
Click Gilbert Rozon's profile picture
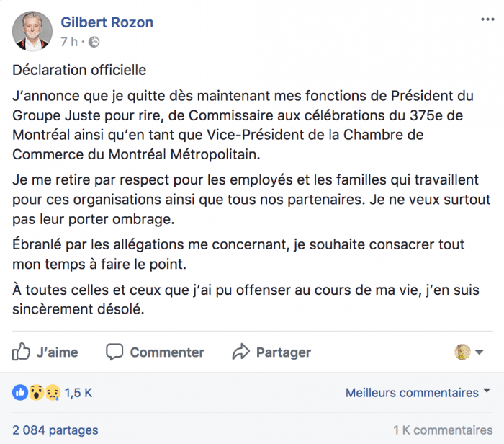tap(32, 32)
